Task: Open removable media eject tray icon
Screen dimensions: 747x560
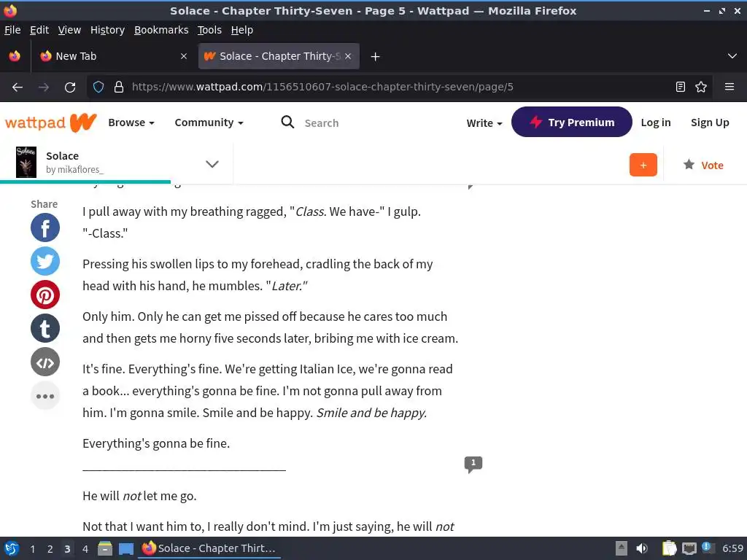Action: [x=622, y=548]
